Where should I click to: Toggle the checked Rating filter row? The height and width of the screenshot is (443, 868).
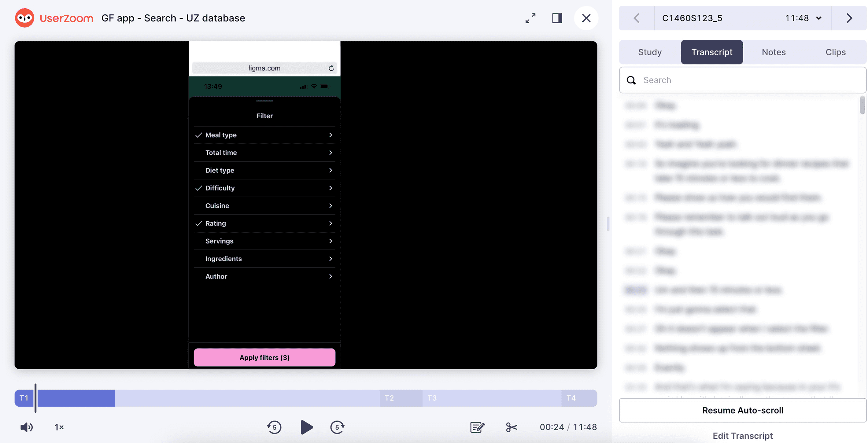point(264,223)
